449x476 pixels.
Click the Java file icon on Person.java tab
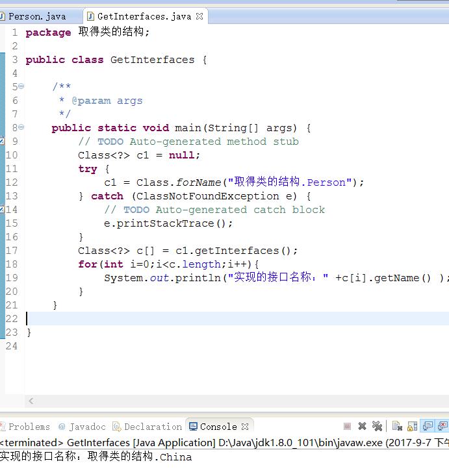(3, 16)
